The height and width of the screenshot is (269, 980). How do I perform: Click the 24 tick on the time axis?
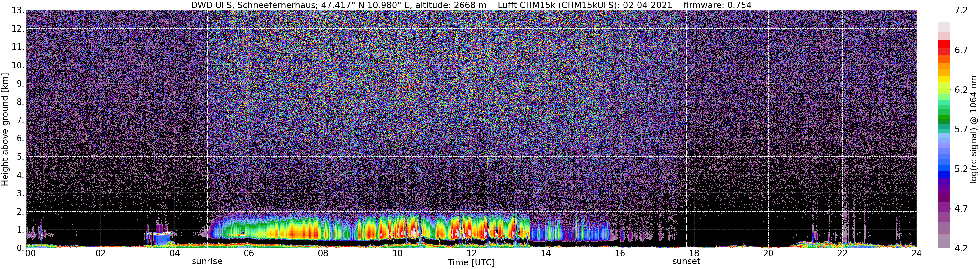click(917, 254)
